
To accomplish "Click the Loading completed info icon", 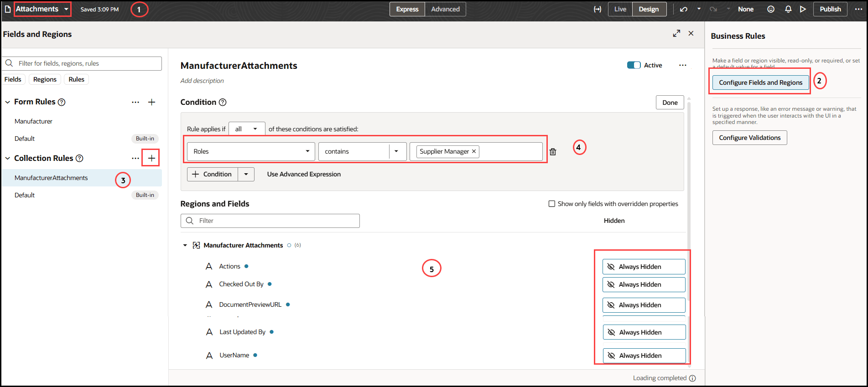I will pos(692,378).
